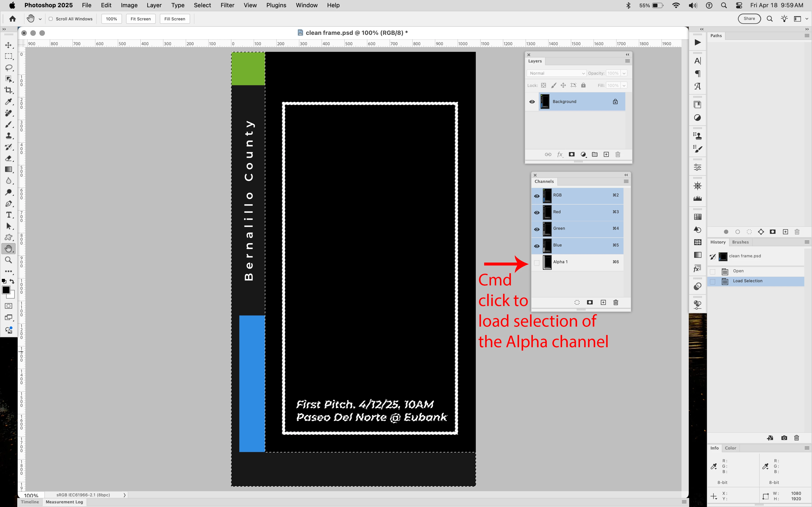Viewport: 812px width, 507px height.
Task: Select the Horizontal Type tool
Action: tap(8, 215)
